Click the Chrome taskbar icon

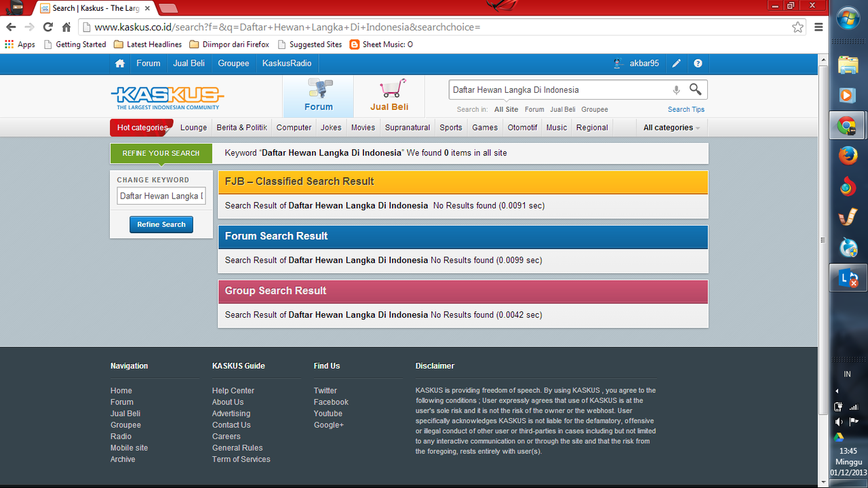(848, 126)
